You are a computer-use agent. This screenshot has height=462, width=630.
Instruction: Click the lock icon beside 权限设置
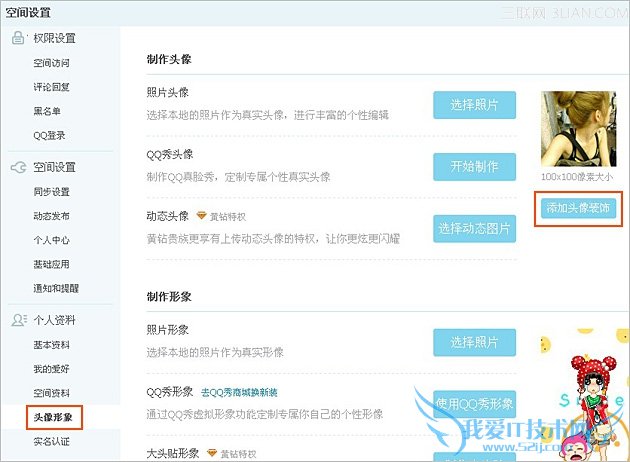(18, 38)
